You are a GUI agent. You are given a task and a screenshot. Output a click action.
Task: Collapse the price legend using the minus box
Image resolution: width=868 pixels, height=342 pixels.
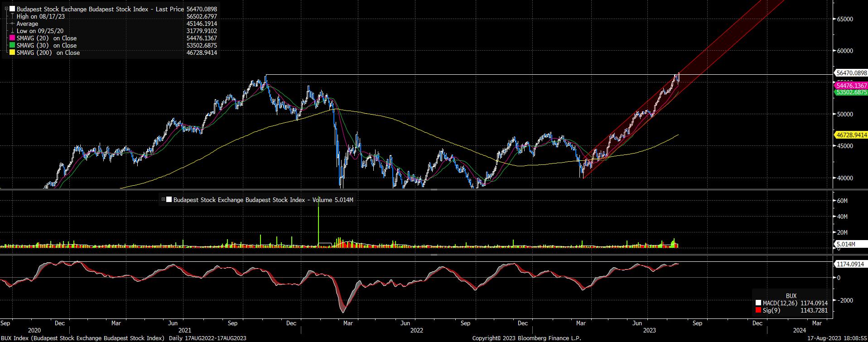click(6, 9)
